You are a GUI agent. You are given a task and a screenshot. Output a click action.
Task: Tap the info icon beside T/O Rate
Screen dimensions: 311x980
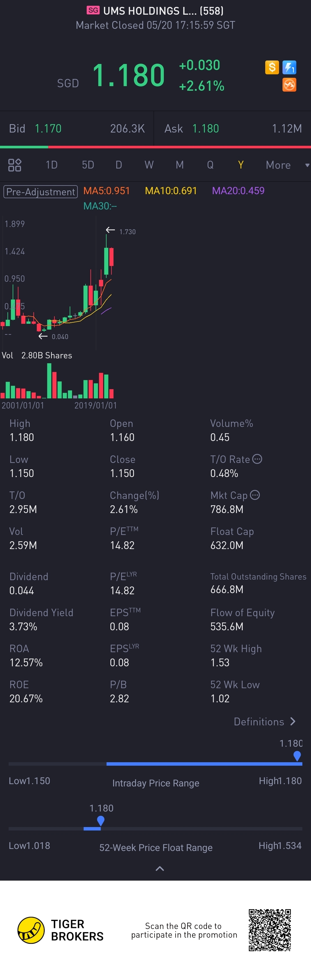(257, 459)
